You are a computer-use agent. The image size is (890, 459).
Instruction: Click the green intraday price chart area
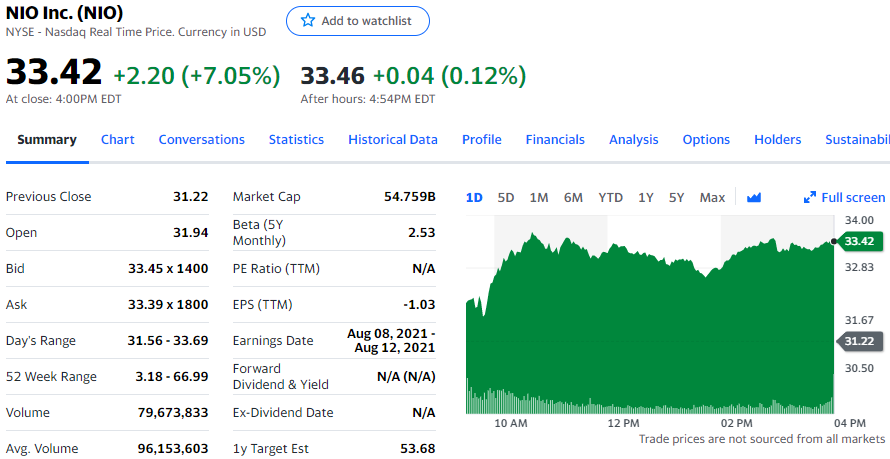pyautogui.click(x=649, y=323)
